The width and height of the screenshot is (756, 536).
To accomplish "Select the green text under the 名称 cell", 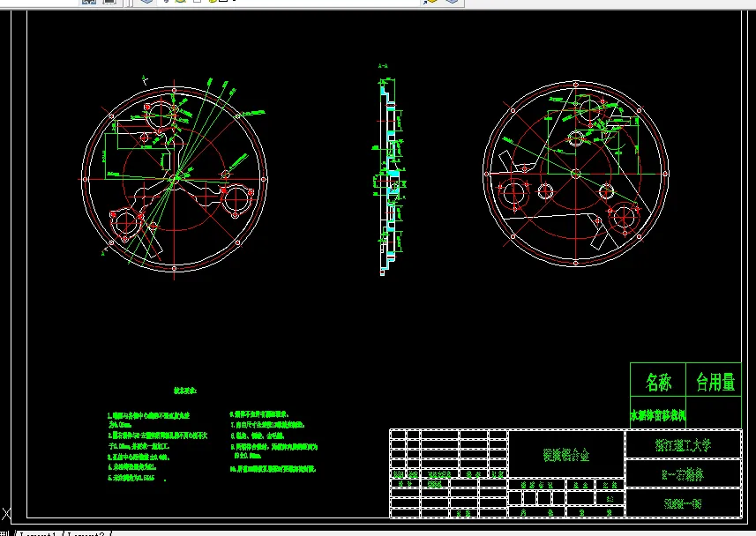I will point(658,415).
